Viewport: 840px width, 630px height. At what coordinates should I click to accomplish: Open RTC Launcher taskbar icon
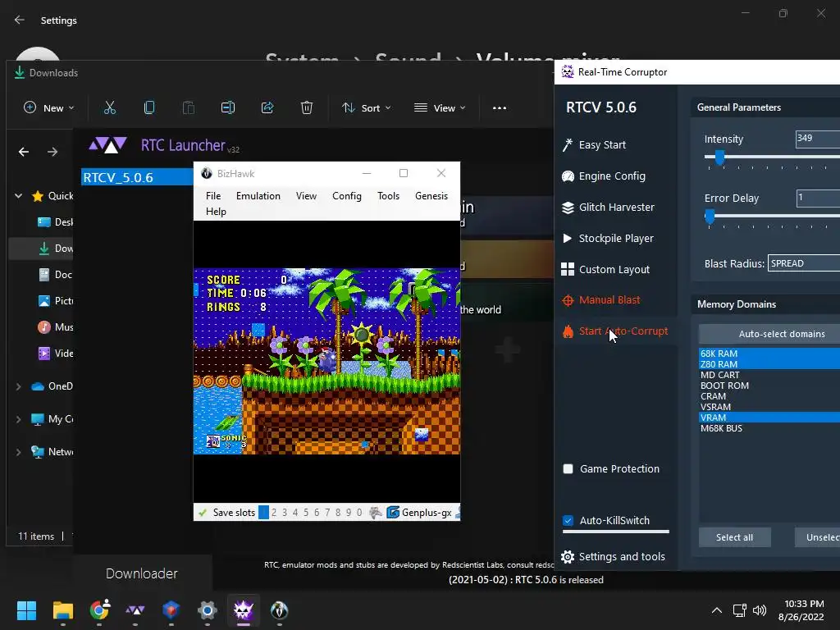[135, 610]
